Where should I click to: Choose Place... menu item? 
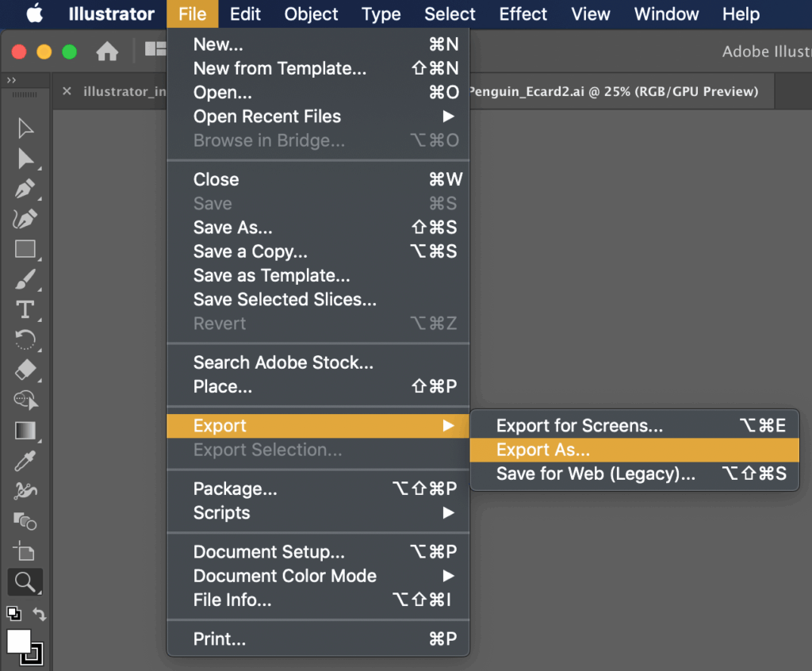[x=318, y=386]
